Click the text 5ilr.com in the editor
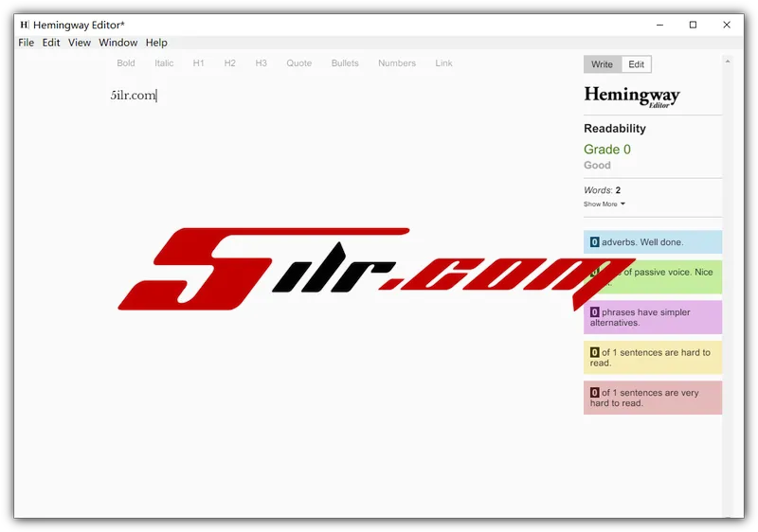Viewport: 758px width, 532px height. pos(133,95)
